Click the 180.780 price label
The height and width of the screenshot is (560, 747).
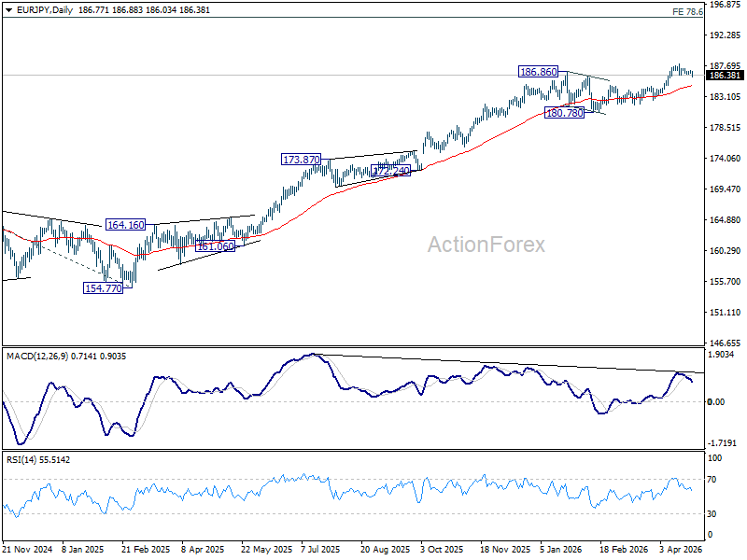point(564,113)
